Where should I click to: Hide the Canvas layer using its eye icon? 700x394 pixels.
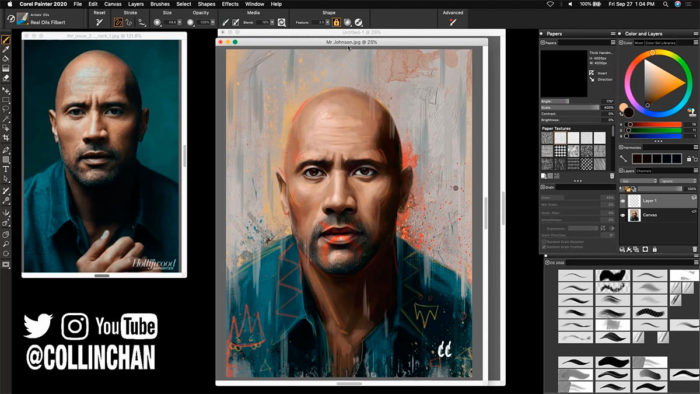coord(623,216)
